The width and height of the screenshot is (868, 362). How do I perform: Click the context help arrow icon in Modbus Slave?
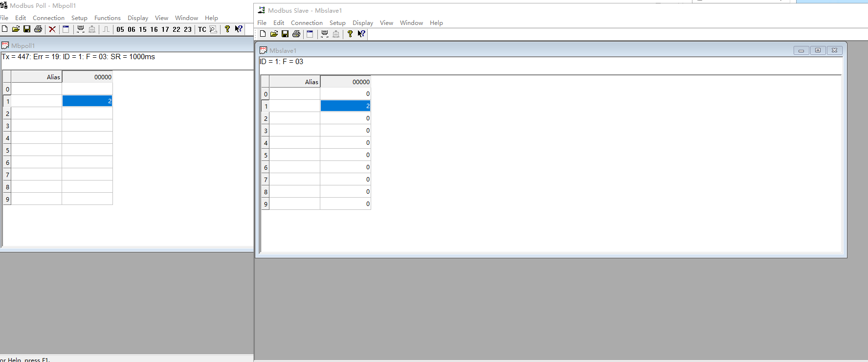coord(361,34)
